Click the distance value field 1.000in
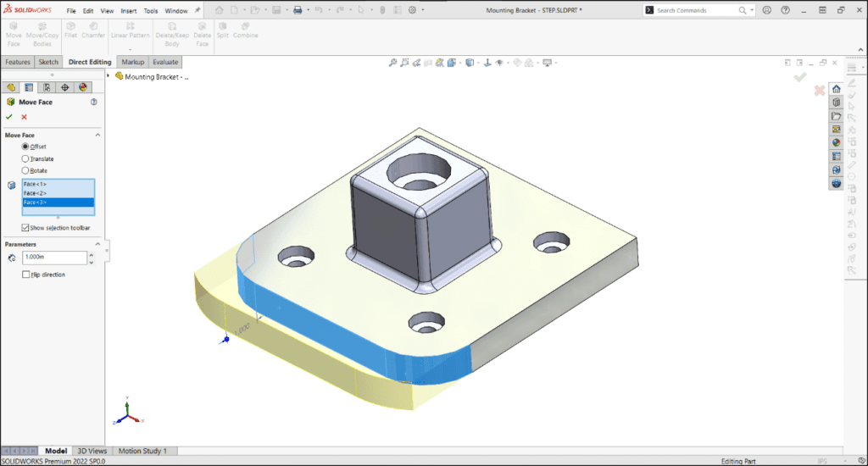The width and height of the screenshot is (868, 466). pos(54,258)
